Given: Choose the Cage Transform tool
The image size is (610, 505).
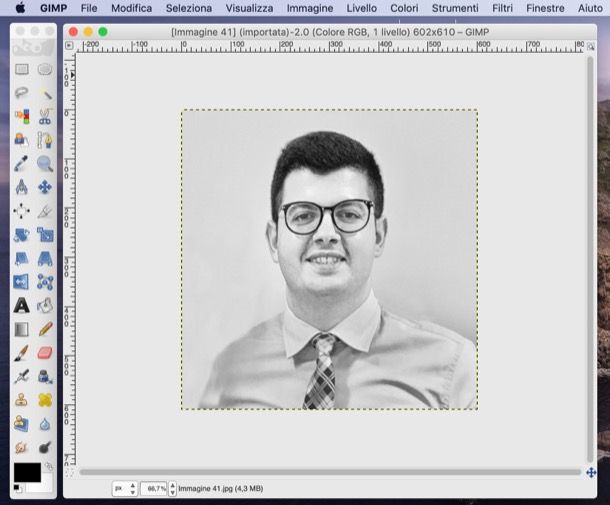Looking at the screenshot, I should click(x=45, y=282).
